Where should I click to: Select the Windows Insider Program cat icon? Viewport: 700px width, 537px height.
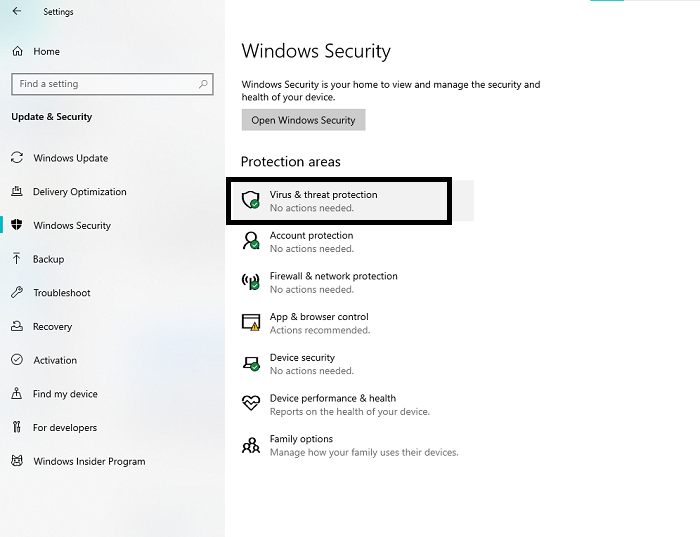point(17,461)
